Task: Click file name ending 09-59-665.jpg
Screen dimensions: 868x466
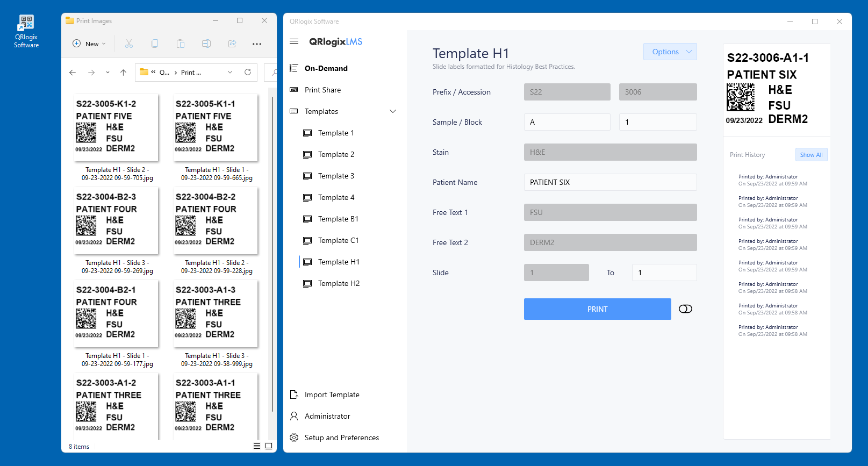Action: (217, 174)
